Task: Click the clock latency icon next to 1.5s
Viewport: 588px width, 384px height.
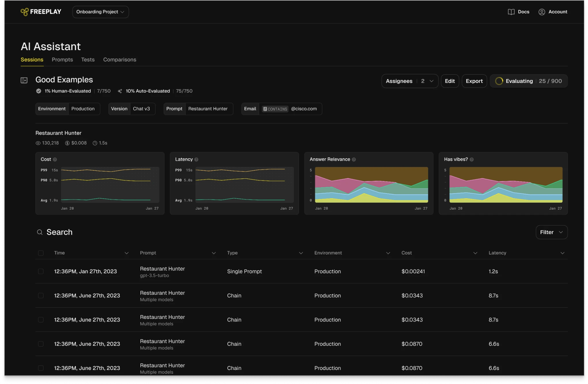Action: pos(95,143)
